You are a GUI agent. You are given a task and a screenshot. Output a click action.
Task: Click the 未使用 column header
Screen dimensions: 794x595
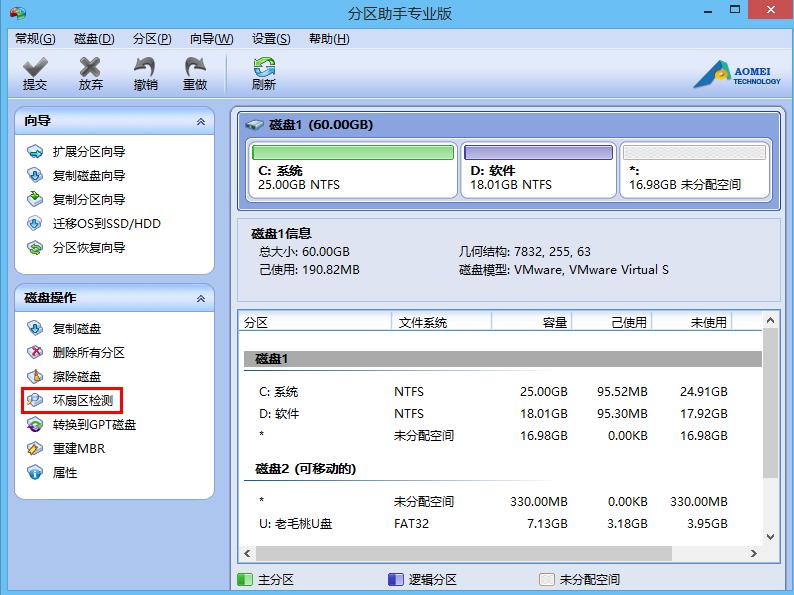coord(692,322)
